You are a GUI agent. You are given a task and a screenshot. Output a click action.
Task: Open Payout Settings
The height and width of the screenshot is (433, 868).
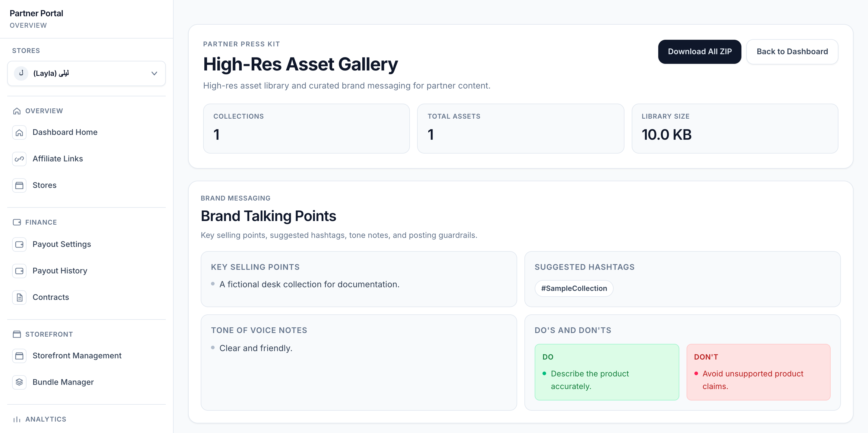pos(86,245)
